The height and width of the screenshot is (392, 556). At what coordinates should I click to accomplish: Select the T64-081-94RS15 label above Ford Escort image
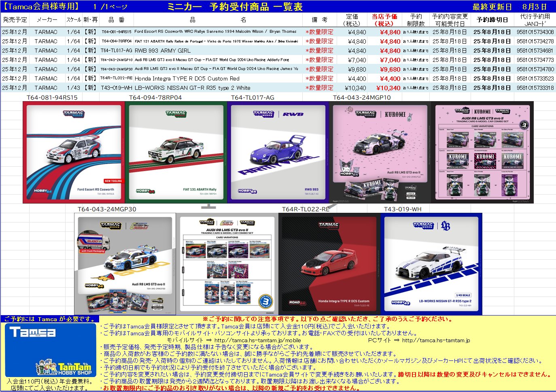52,97
